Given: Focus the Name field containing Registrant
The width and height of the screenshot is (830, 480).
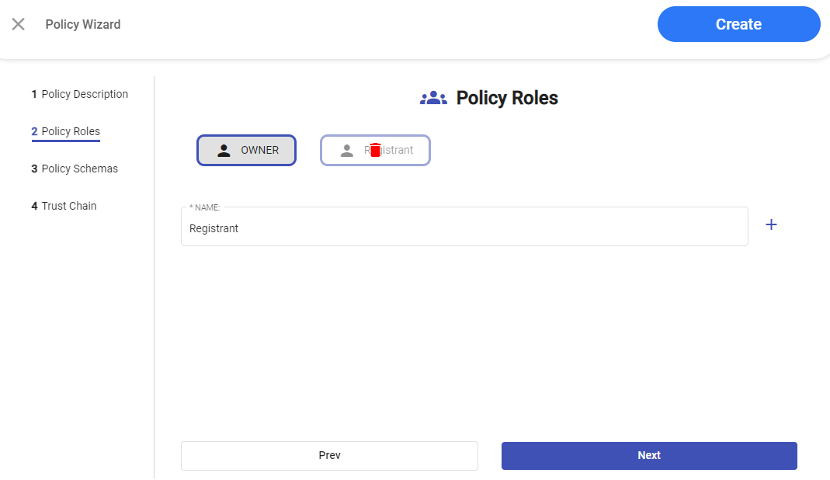Looking at the screenshot, I should 464,228.
